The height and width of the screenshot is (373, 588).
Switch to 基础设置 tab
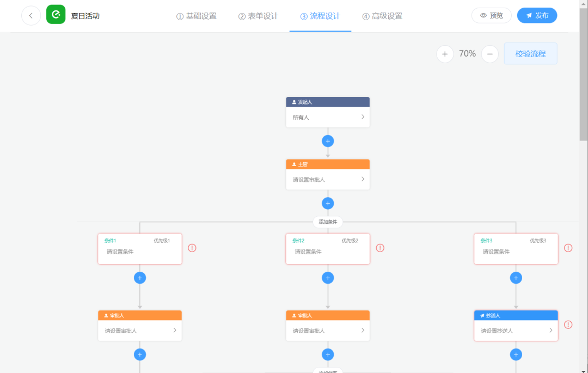197,16
